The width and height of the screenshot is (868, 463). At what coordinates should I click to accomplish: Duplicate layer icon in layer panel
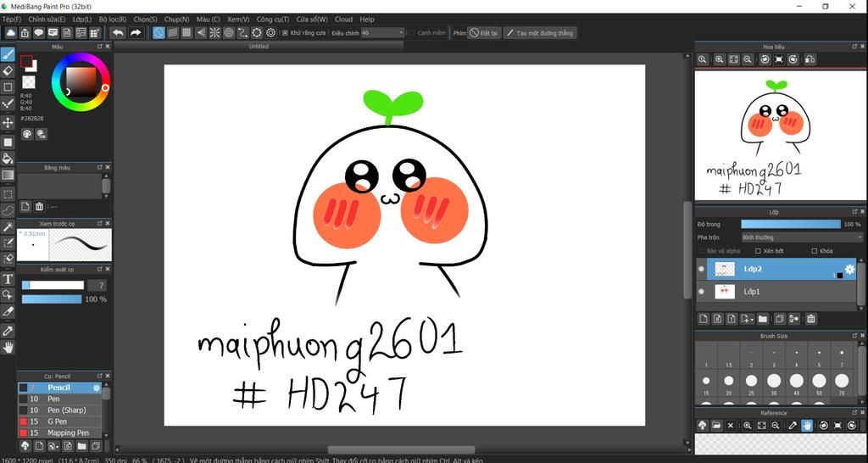click(x=780, y=319)
